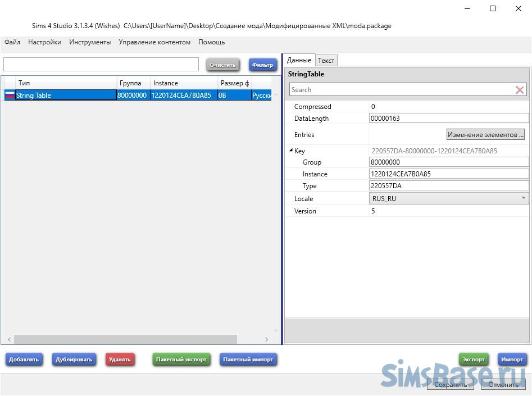
Task: Click the filter text box at top left
Action: click(101, 64)
